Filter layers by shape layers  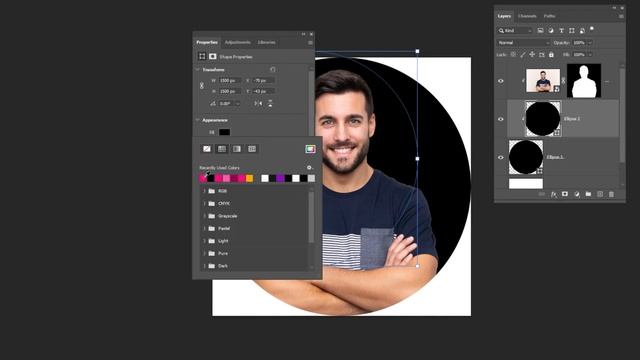tap(572, 31)
